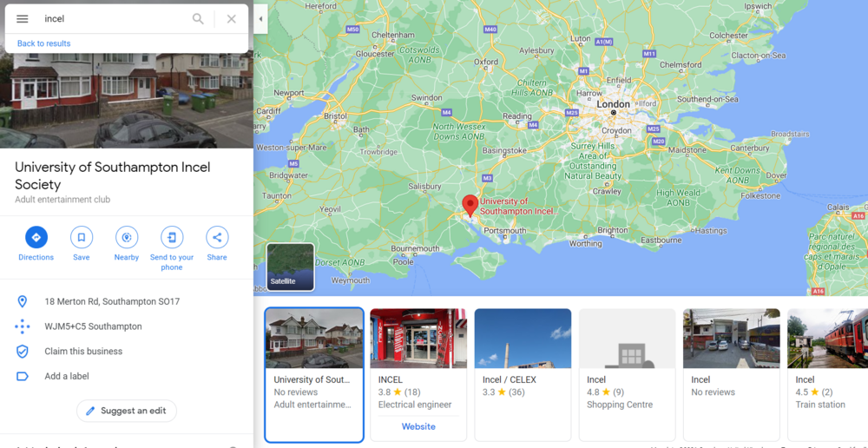The image size is (868, 448).
Task: Open Incel card with No reviews and car park photo
Action: click(731, 375)
